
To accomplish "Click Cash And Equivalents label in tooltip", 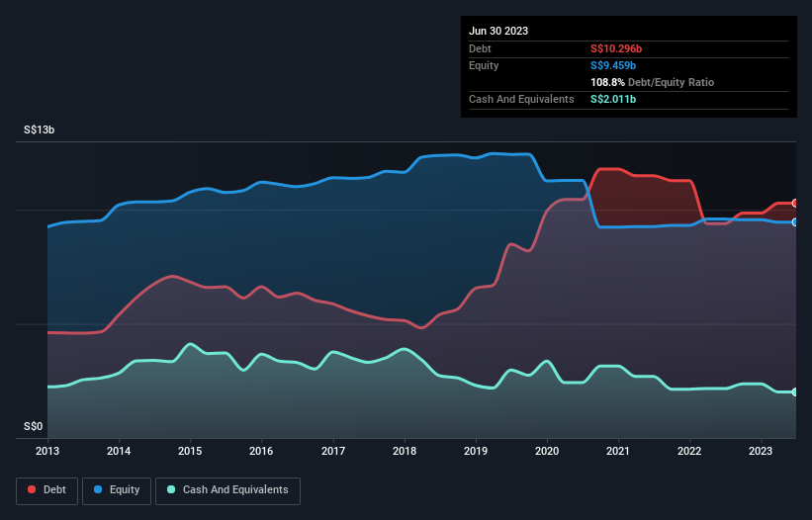I will [x=521, y=99].
